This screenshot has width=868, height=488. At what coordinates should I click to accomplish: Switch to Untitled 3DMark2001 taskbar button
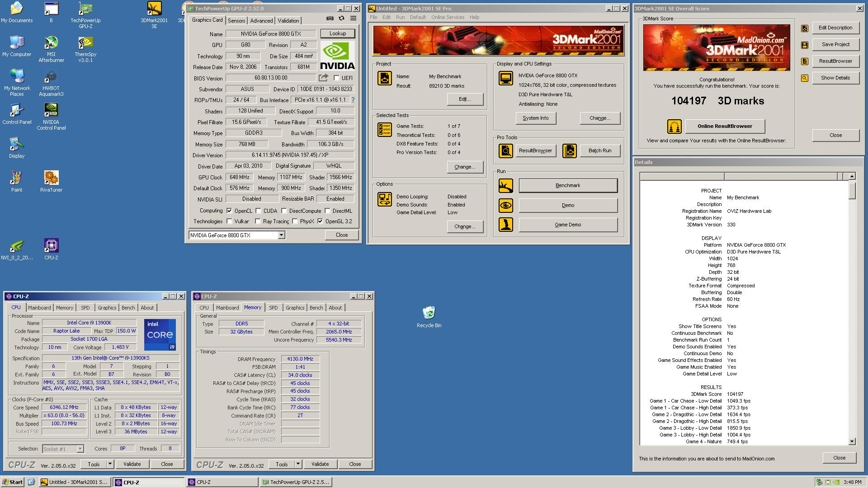point(75,482)
